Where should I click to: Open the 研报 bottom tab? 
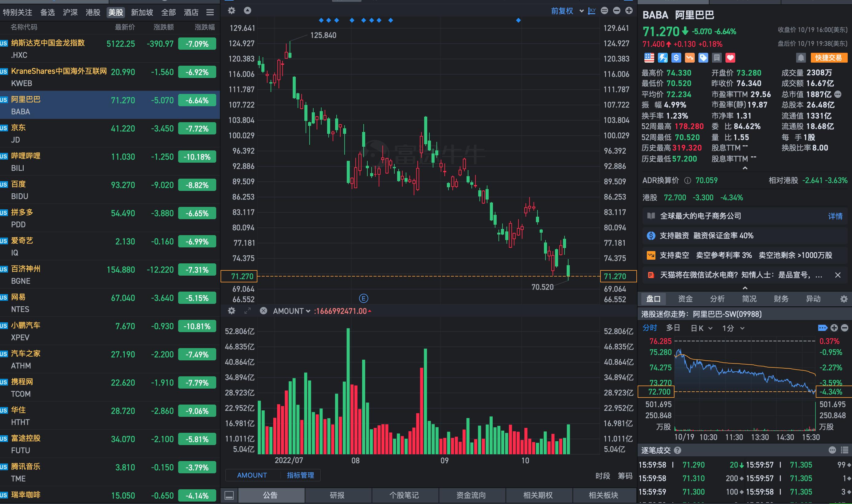pyautogui.click(x=337, y=495)
